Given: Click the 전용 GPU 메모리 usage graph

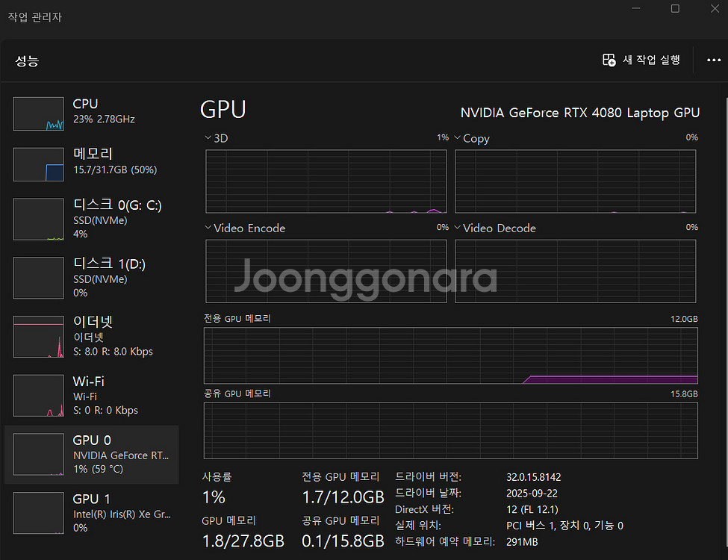Looking at the screenshot, I should pyautogui.click(x=450, y=355).
